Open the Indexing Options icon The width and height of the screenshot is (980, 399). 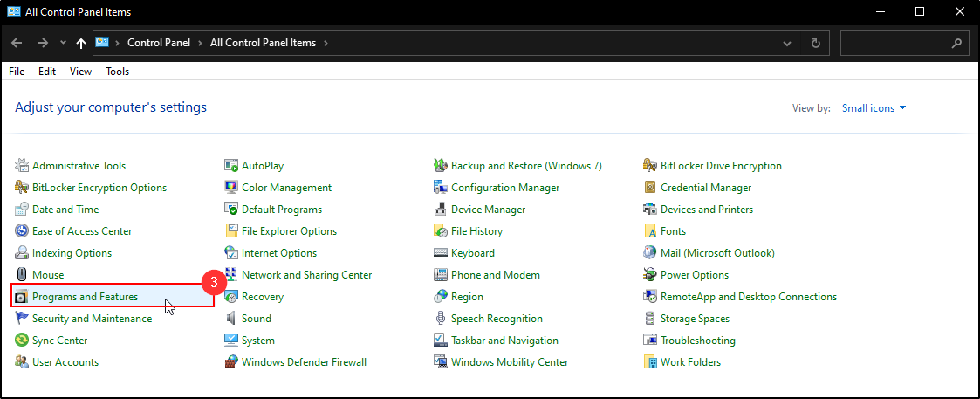22,253
